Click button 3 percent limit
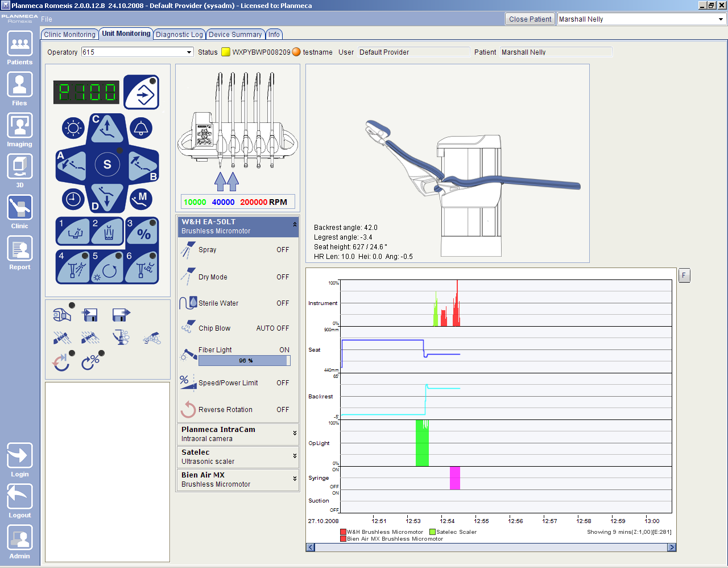The height and width of the screenshot is (568, 728). (142, 231)
